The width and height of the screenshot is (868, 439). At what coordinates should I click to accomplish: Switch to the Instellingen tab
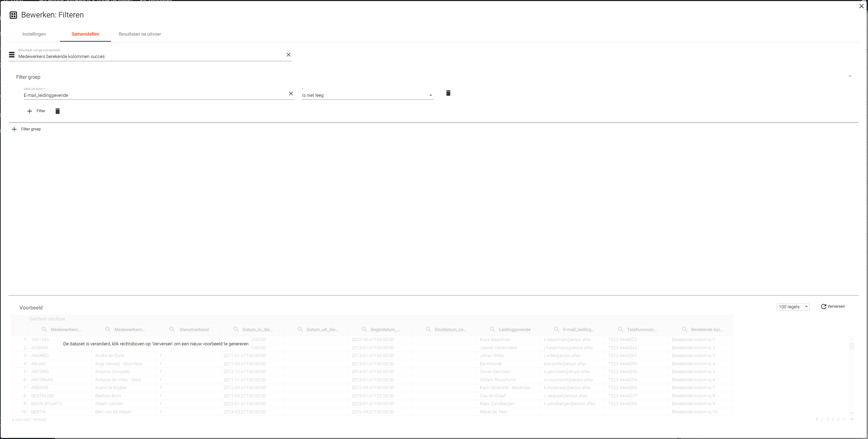[34, 34]
